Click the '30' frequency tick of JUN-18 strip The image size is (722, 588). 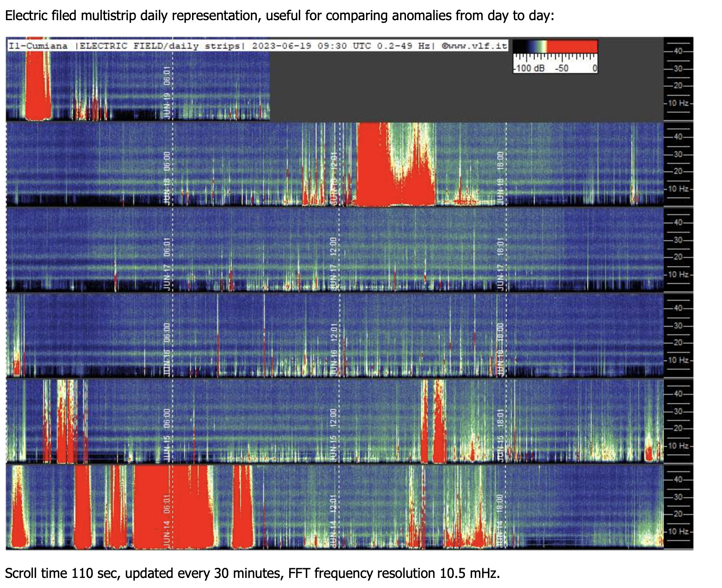pyautogui.click(x=678, y=155)
